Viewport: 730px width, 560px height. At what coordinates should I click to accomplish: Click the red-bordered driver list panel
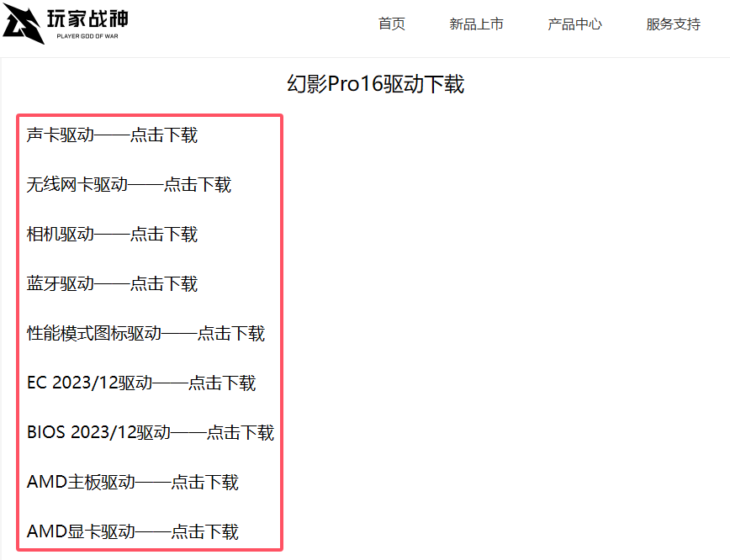pos(150,332)
